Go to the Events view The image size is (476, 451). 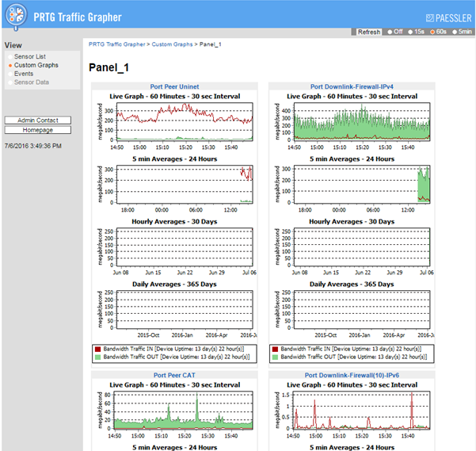click(24, 74)
